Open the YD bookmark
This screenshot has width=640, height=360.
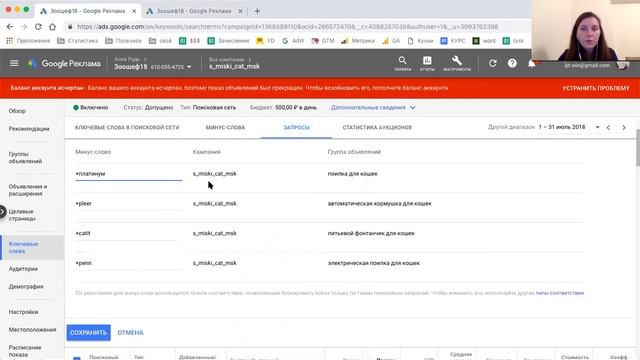click(x=265, y=41)
